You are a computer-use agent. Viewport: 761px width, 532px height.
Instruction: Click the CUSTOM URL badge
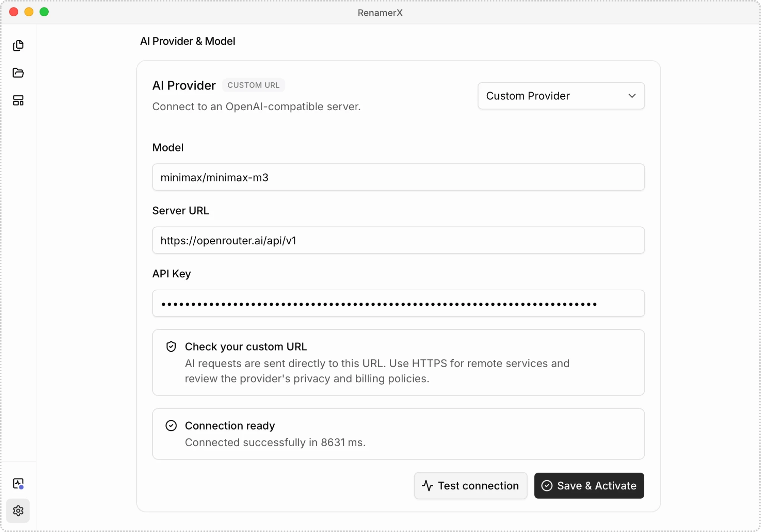click(253, 85)
